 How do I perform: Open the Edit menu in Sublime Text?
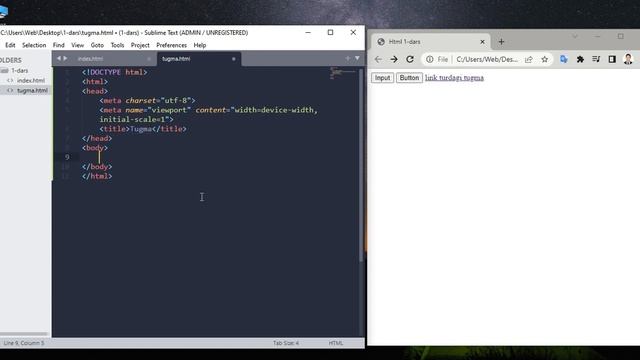pyautogui.click(x=10, y=45)
